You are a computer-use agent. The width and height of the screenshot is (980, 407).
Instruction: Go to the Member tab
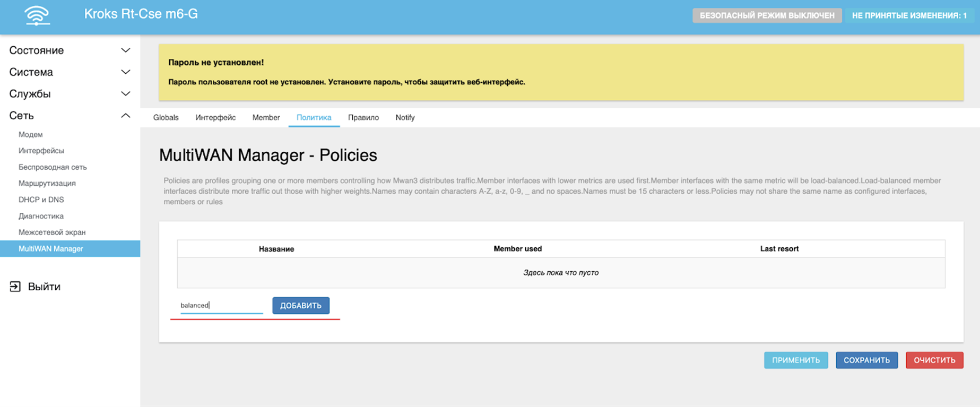(x=266, y=118)
